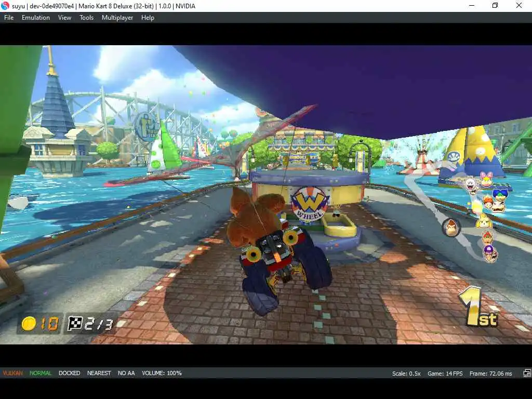Open the Multiplayer menu
This screenshot has height=399, width=532.
pos(117,18)
